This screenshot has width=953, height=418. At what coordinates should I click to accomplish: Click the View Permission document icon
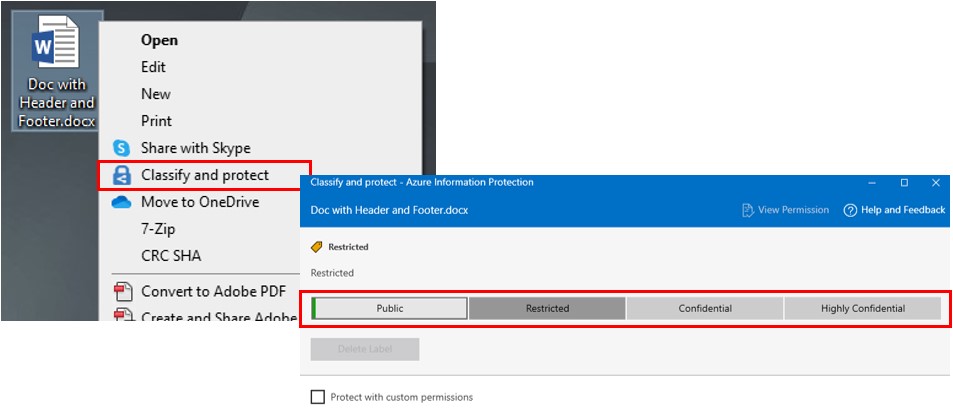[748, 210]
